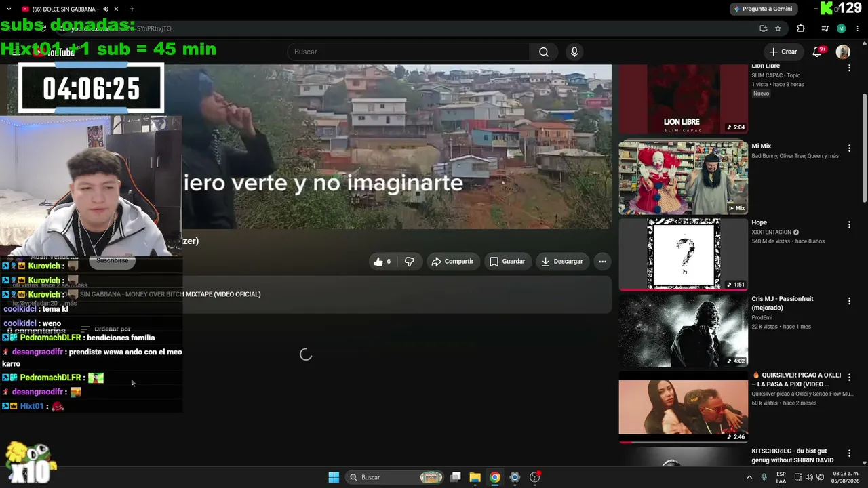Open Chrome tab search chevron
This screenshot has height=488, width=868.
coord(9,9)
